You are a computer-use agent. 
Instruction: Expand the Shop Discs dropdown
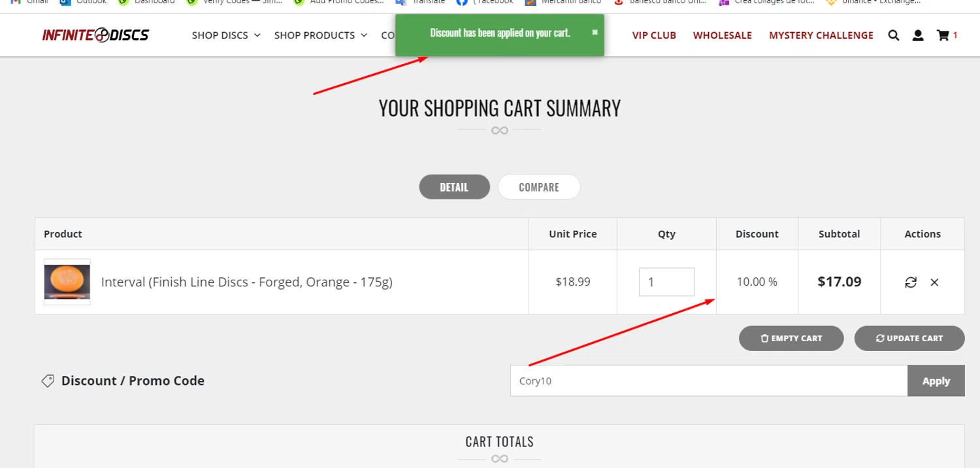[x=226, y=35]
